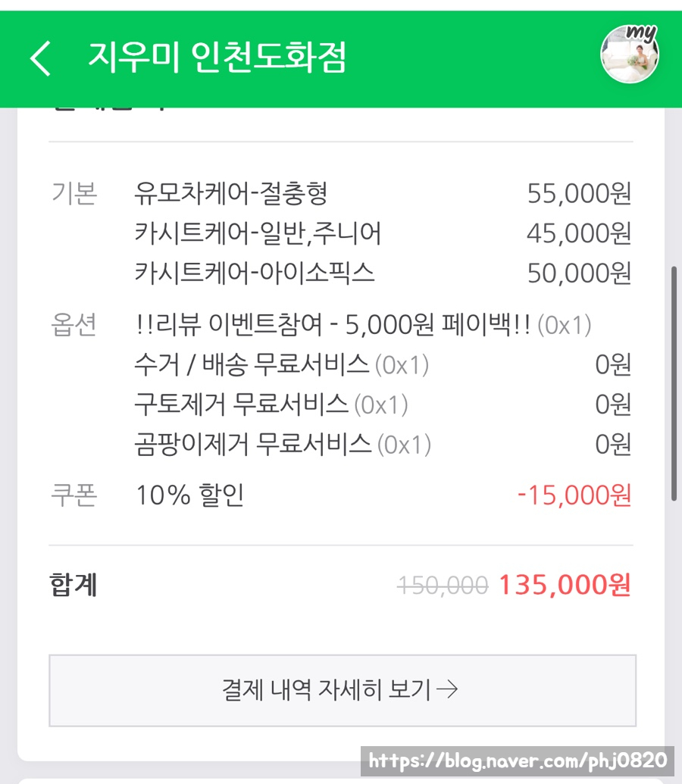Tap the back arrow in the header
Screen dimensions: 682x784
point(40,58)
